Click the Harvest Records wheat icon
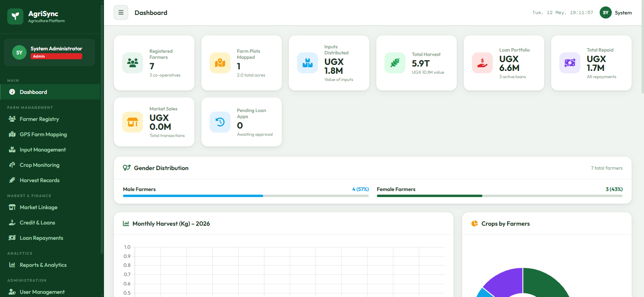Screen dimensions: 644x297 [x=12, y=180]
